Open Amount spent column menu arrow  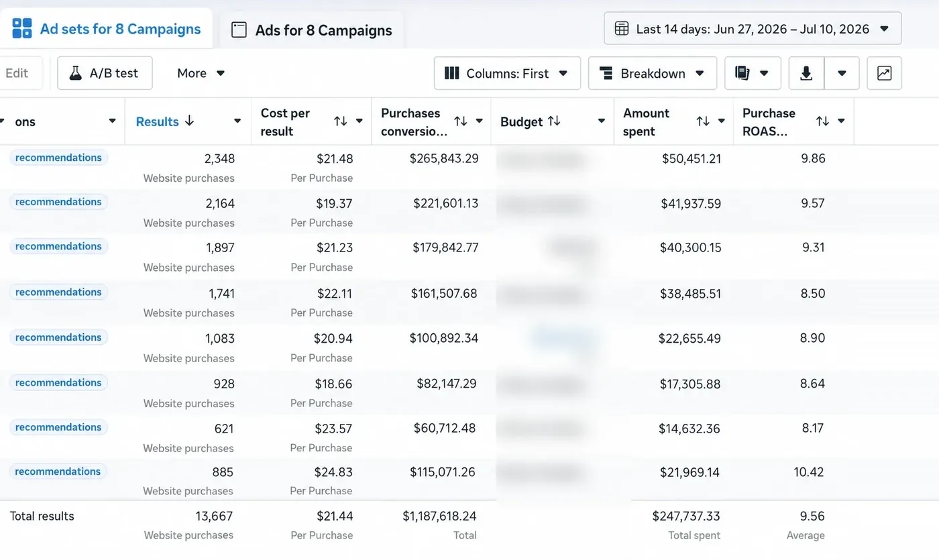pyautogui.click(x=722, y=121)
